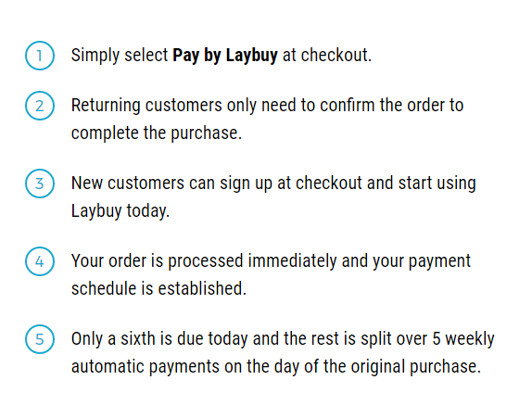Click the 'confirm the order to' text
The height and width of the screenshot is (418, 532).
coord(392,106)
